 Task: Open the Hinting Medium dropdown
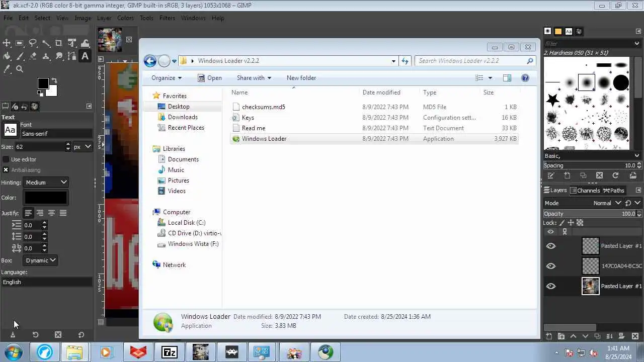pyautogui.click(x=46, y=183)
